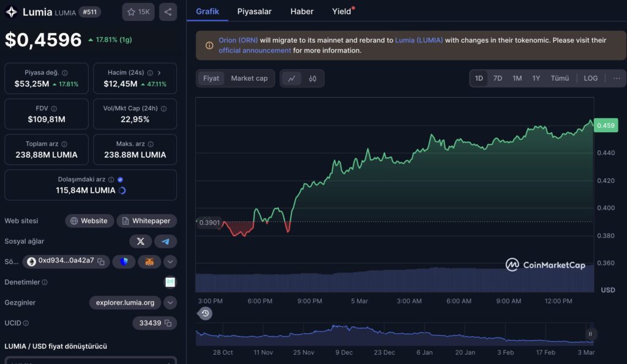Show Toplam arz info icon
The width and height of the screenshot is (627, 364).
(x=64, y=144)
